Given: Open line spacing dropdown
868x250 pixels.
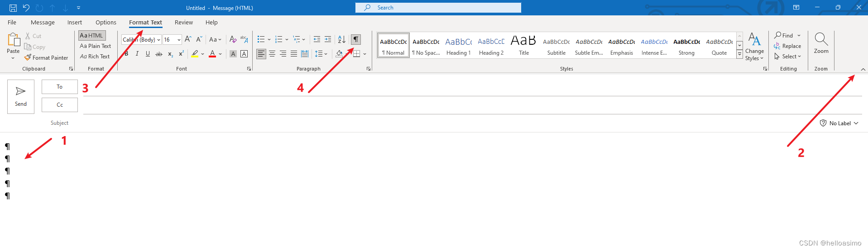Looking at the screenshot, I should tap(321, 54).
